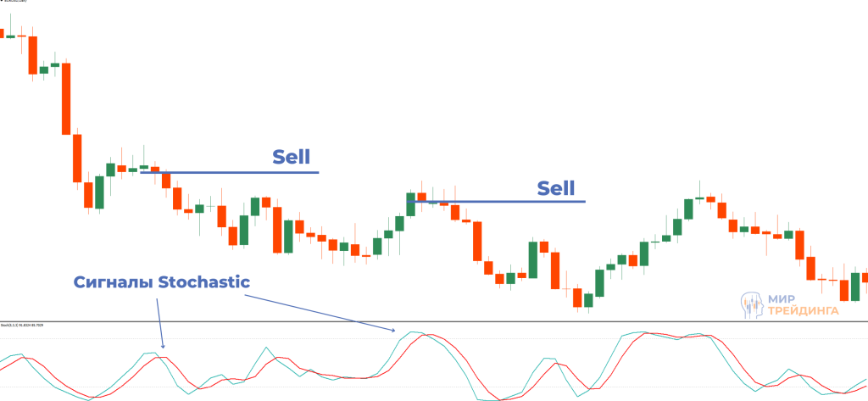The image size is (868, 401).
Task: Click the second Sell label on the right
Action: 556,188
